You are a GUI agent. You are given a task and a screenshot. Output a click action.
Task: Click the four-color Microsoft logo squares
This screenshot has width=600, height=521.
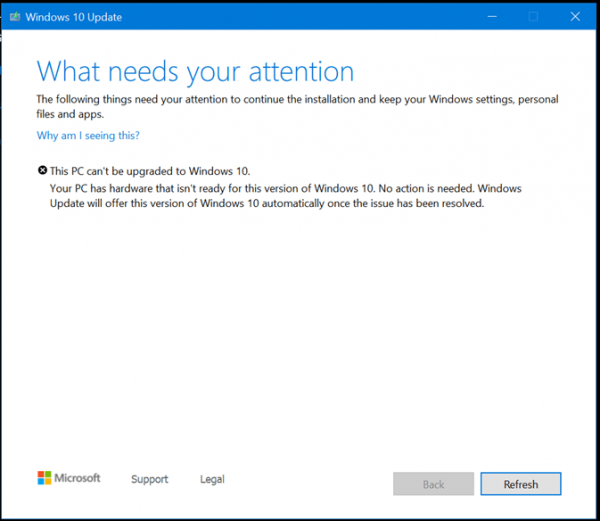[x=44, y=478]
